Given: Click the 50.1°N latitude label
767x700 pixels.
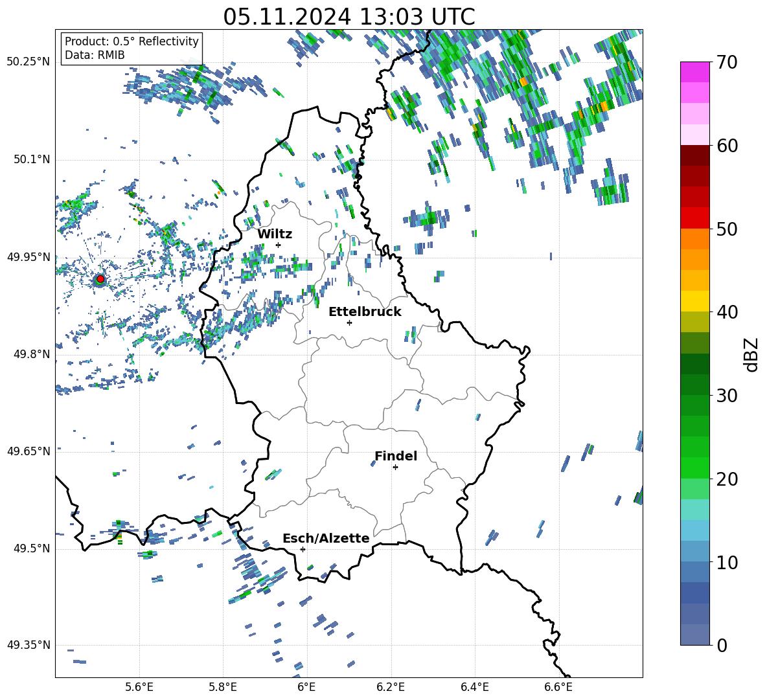Looking at the screenshot, I should tap(32, 159).
